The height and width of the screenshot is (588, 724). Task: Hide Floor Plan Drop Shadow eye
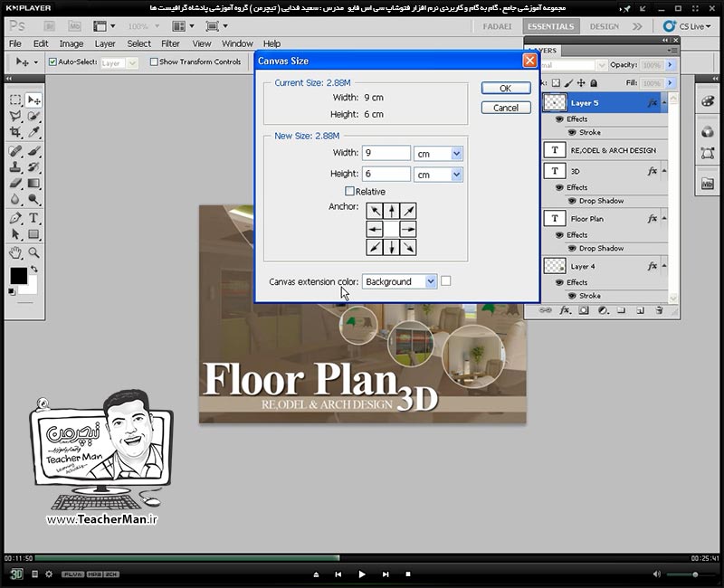572,248
